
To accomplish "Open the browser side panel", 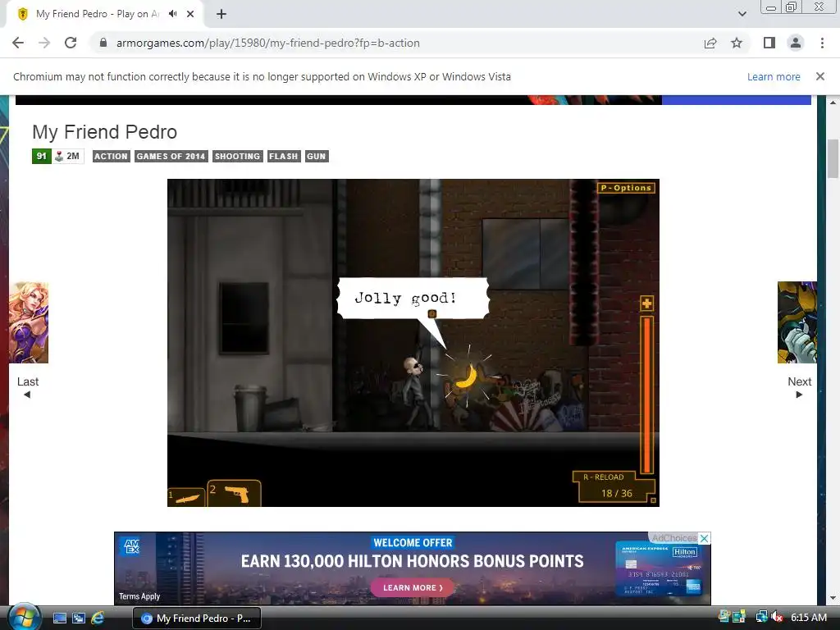I will click(769, 43).
